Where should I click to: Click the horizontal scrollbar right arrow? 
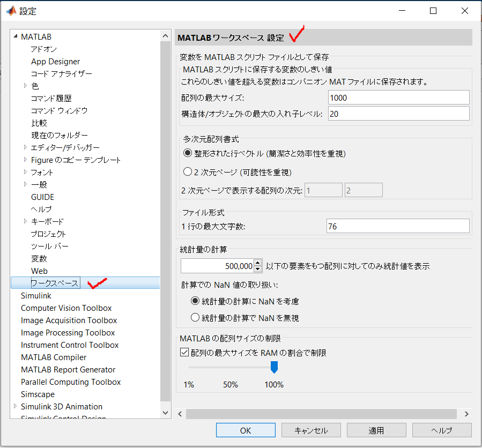pyautogui.click(x=466, y=414)
